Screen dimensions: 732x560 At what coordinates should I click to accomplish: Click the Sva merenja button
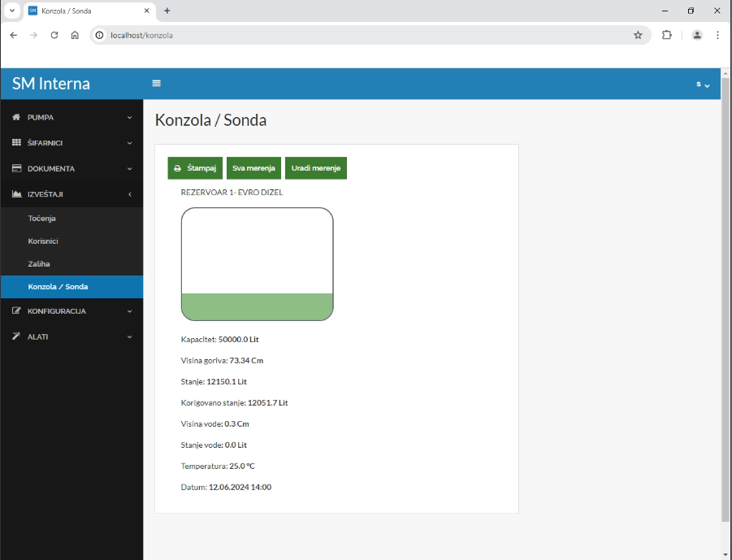pos(253,168)
